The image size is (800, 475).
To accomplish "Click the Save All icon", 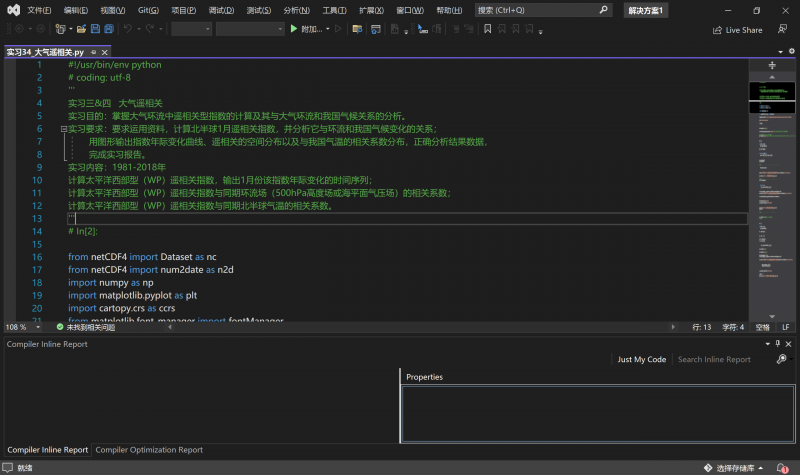I will (x=108, y=29).
